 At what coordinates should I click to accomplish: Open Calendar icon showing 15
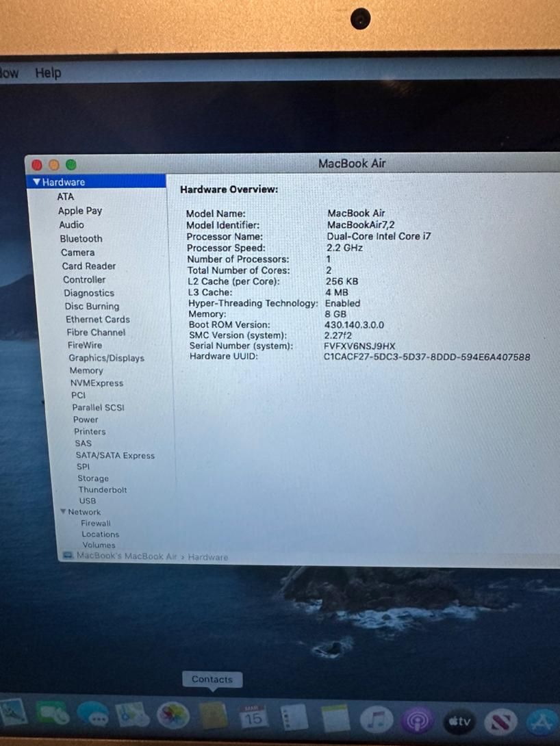point(253,717)
